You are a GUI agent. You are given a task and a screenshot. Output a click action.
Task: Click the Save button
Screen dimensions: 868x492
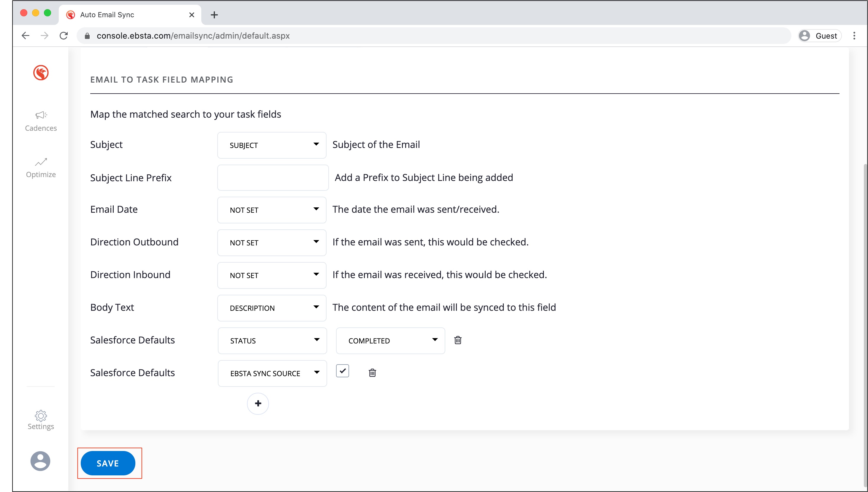[108, 463]
